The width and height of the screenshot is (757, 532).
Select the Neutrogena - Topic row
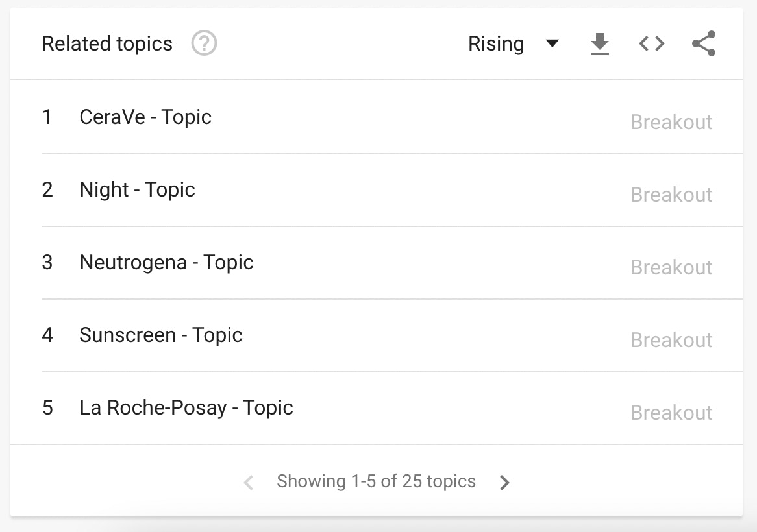click(166, 263)
